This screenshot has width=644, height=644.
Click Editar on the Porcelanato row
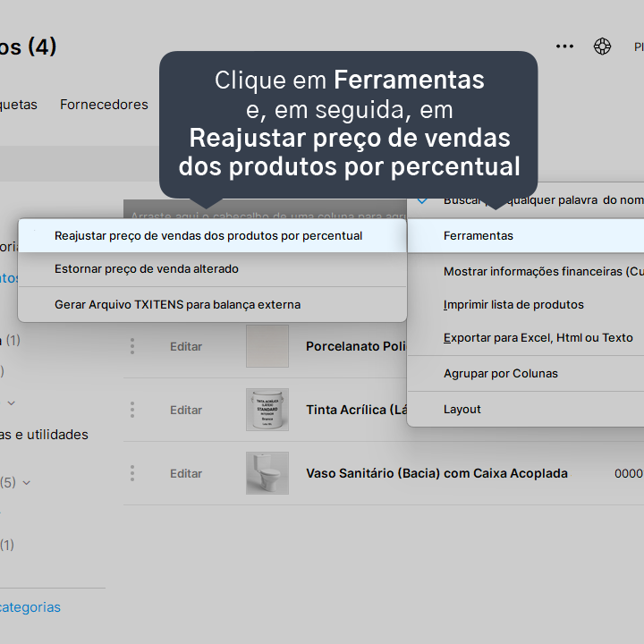coord(186,347)
